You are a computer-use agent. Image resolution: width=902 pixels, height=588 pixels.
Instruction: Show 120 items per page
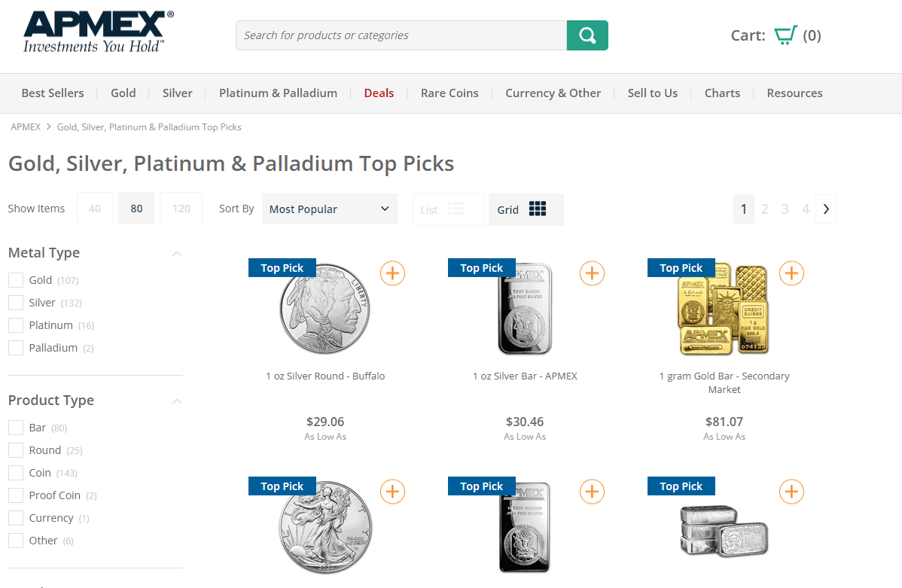pos(181,209)
